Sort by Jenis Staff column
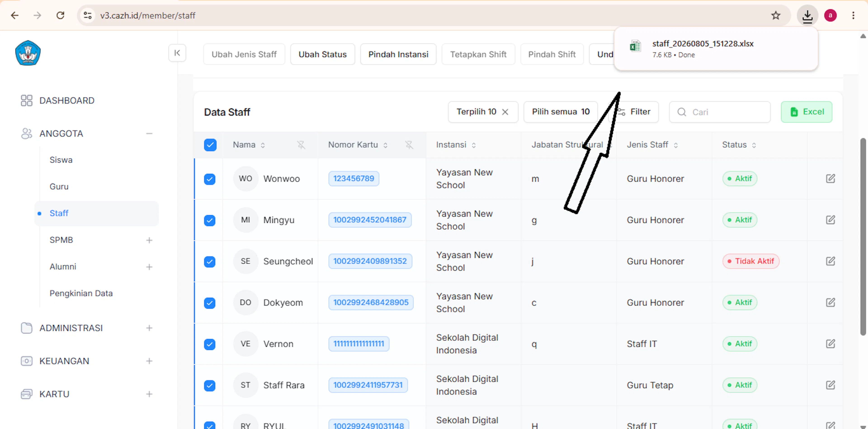 pyautogui.click(x=676, y=145)
